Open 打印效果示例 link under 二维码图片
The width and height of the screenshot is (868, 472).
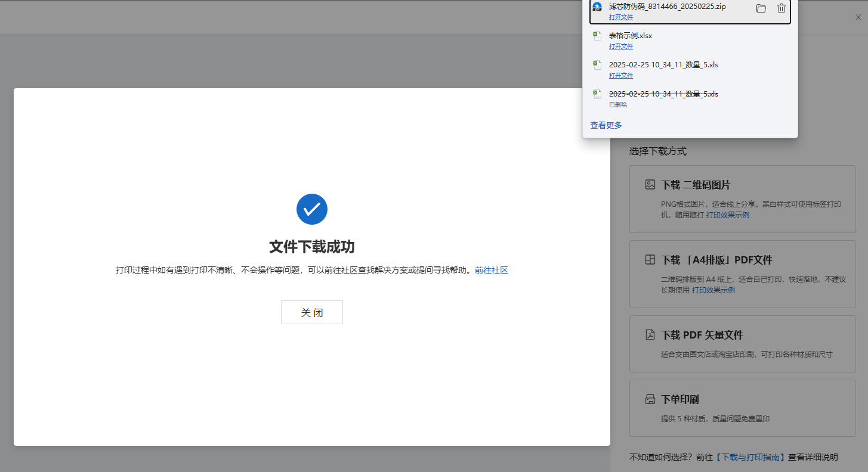pyautogui.click(x=728, y=215)
